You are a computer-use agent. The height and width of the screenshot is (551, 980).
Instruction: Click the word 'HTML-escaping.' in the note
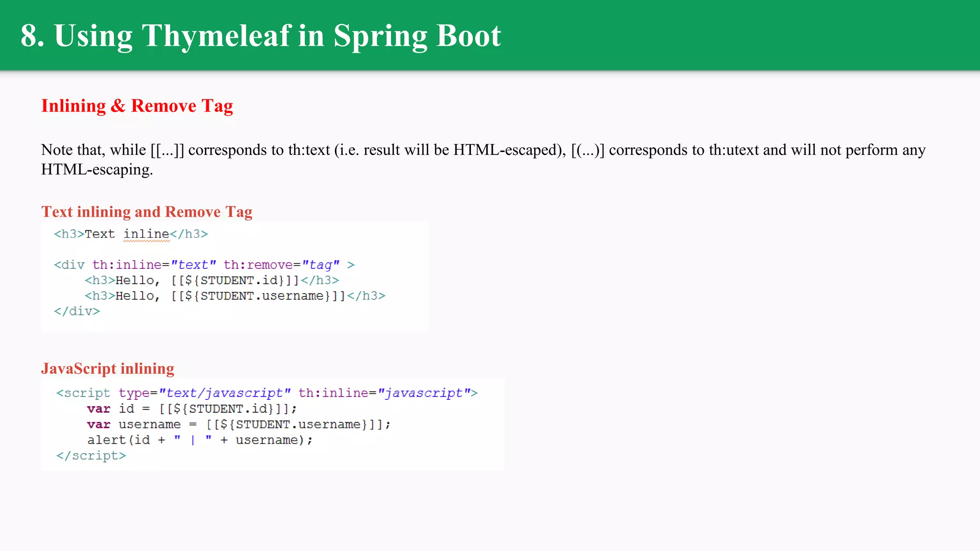click(97, 169)
